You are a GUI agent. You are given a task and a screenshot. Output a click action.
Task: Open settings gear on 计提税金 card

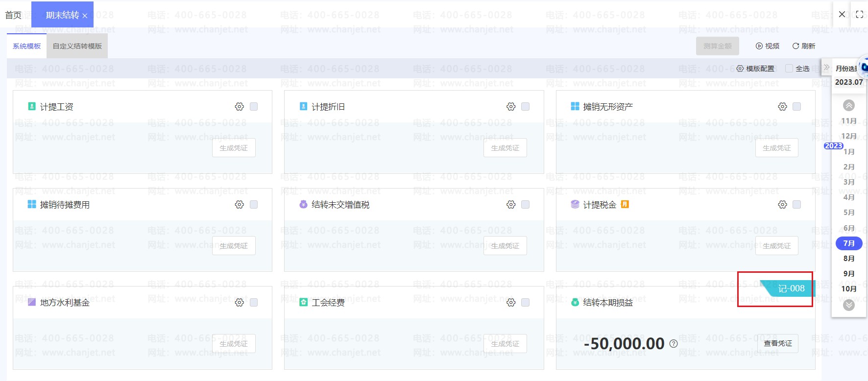tap(782, 204)
